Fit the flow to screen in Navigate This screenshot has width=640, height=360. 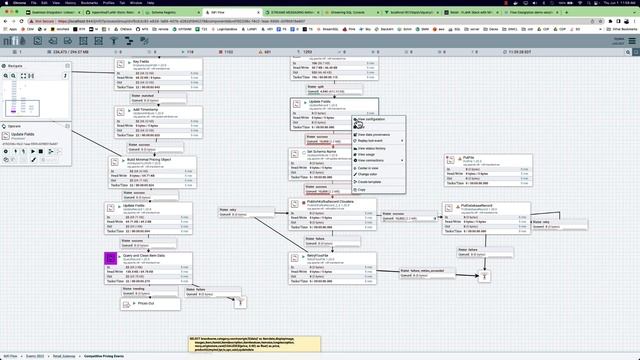tap(23, 76)
